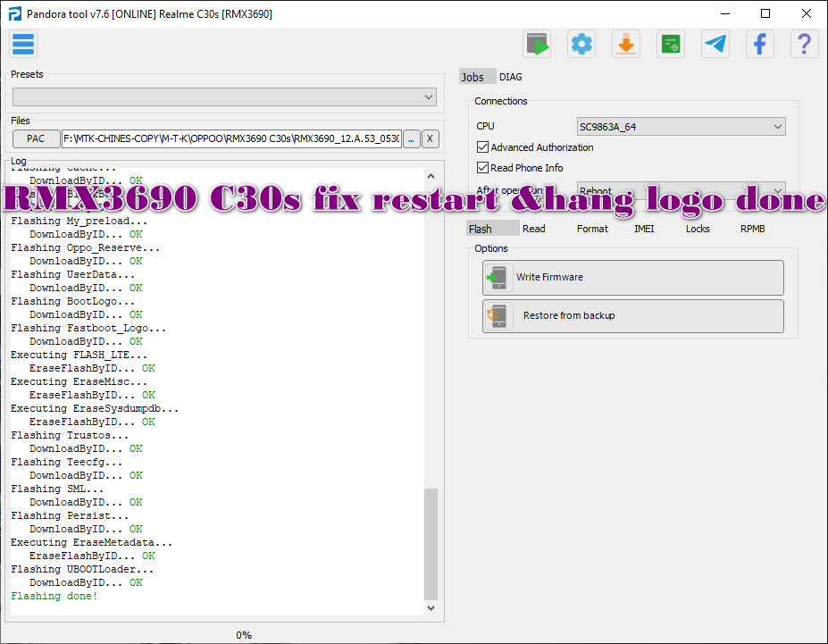828x644 pixels.
Task: Maximize the Pandora tool window
Action: pos(765,13)
